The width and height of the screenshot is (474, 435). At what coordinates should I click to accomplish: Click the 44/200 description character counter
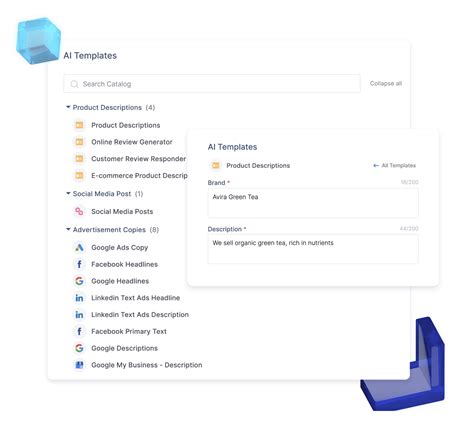pos(409,229)
